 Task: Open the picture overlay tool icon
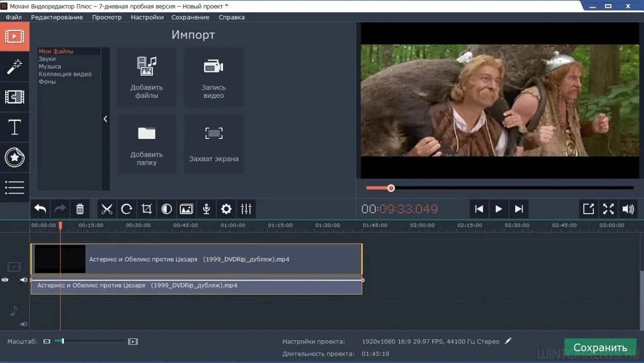click(187, 209)
